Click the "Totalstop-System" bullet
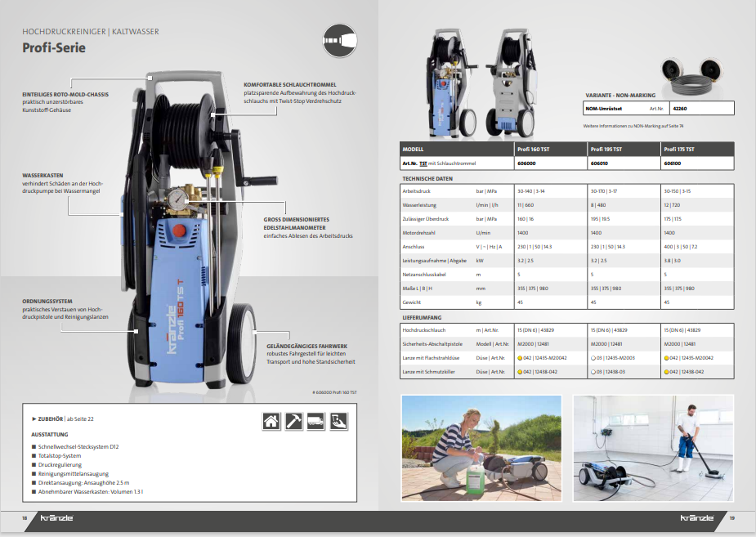The image size is (756, 537). [x=56, y=455]
